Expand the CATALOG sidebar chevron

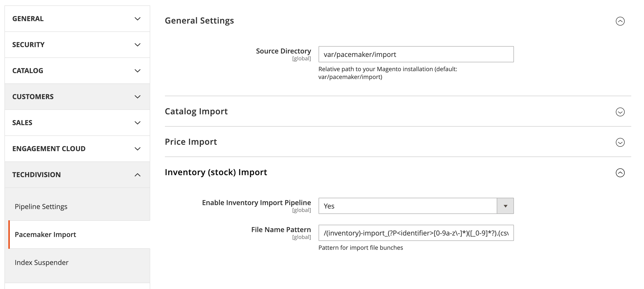(x=137, y=71)
